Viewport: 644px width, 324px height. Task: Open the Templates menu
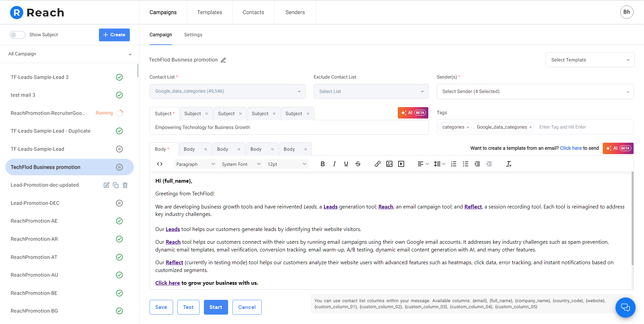coord(210,12)
